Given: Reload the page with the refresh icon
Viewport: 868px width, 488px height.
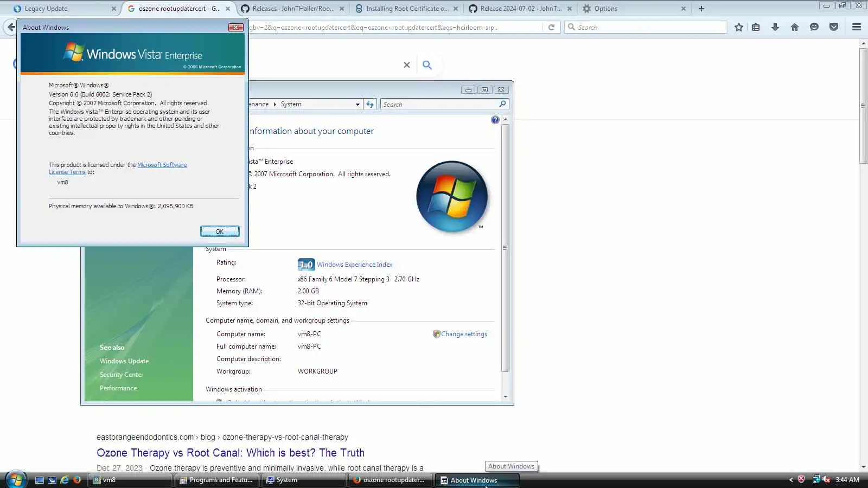Looking at the screenshot, I should pos(551,27).
